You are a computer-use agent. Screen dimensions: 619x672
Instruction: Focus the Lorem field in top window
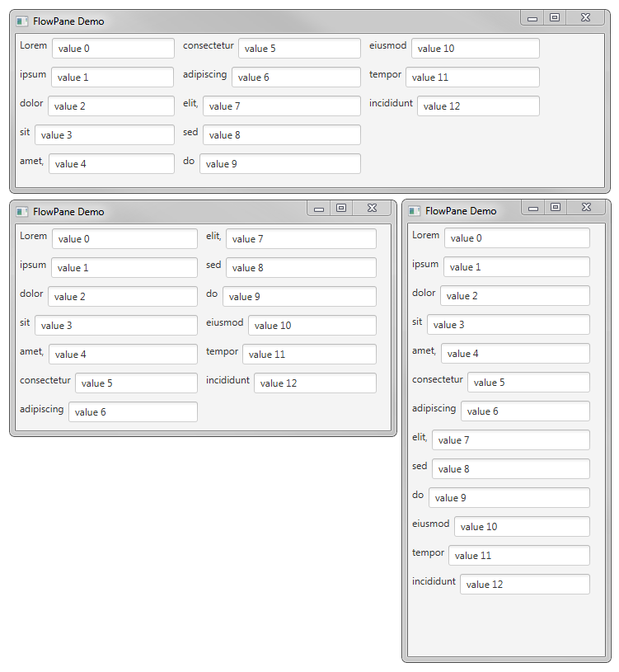[113, 49]
